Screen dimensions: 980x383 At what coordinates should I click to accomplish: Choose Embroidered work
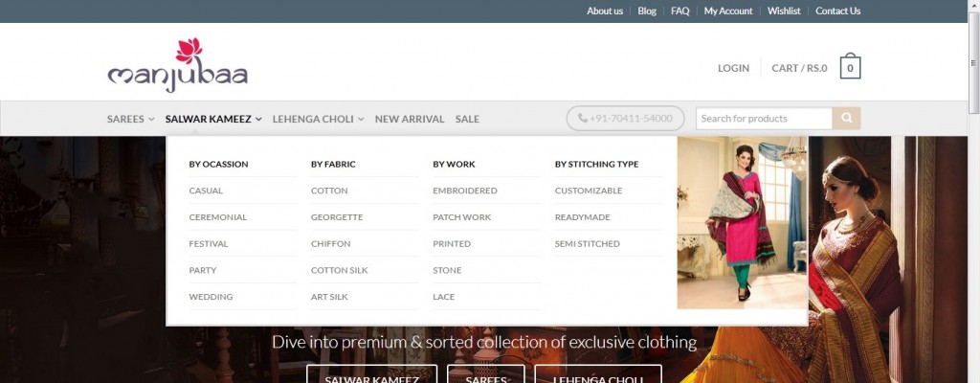tap(465, 191)
